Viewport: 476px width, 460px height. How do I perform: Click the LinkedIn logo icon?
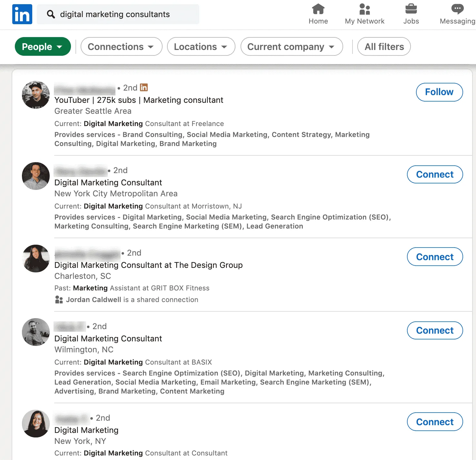(x=22, y=14)
